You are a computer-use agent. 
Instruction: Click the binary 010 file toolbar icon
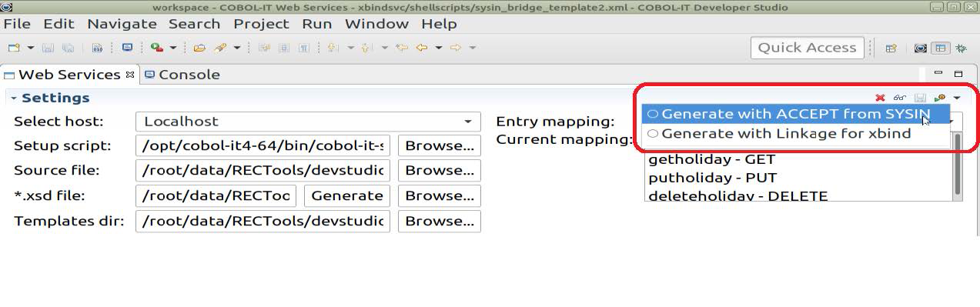coord(97,48)
